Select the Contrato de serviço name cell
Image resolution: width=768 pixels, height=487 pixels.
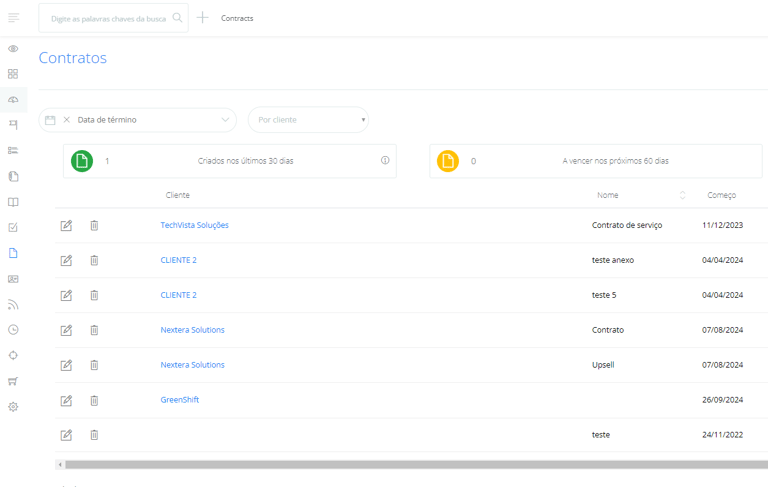[x=627, y=225]
